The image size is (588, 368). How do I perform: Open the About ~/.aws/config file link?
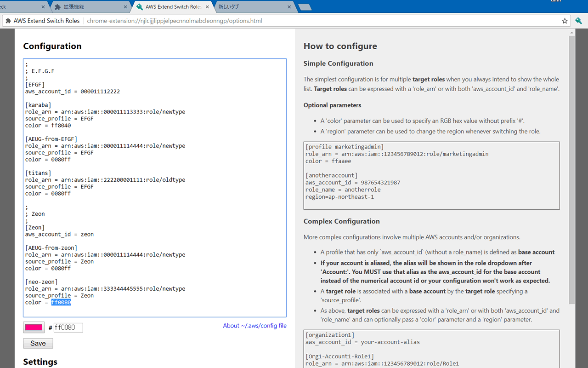[x=254, y=325]
